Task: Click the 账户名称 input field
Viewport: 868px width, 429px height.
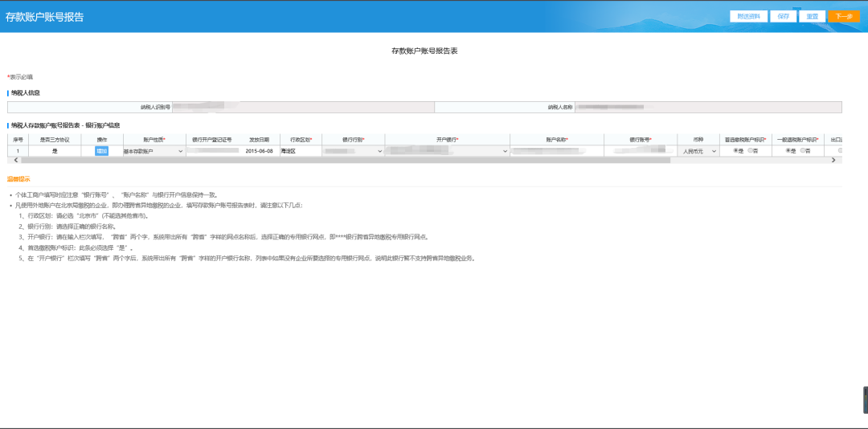Action: pyautogui.click(x=557, y=151)
